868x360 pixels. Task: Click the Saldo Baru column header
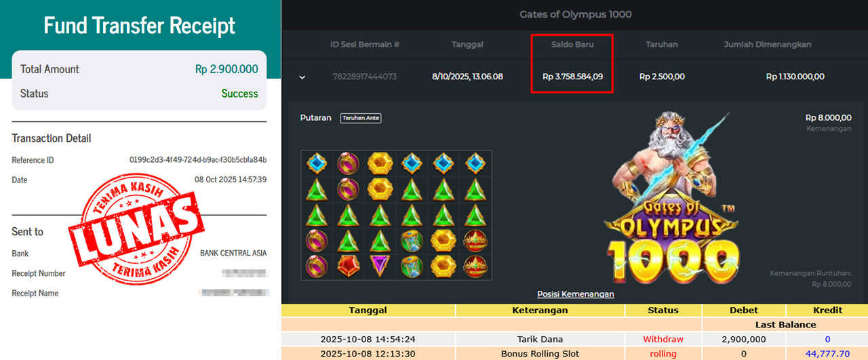[x=572, y=45]
